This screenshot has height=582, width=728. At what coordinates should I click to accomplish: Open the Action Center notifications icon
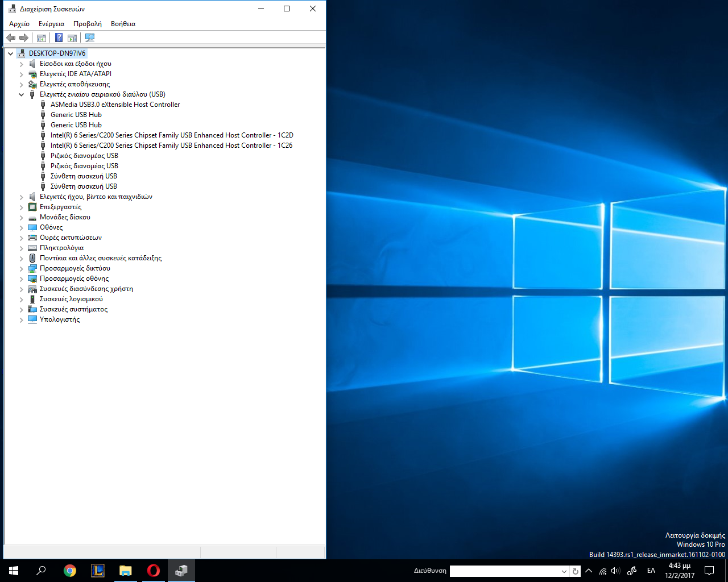[x=709, y=571]
